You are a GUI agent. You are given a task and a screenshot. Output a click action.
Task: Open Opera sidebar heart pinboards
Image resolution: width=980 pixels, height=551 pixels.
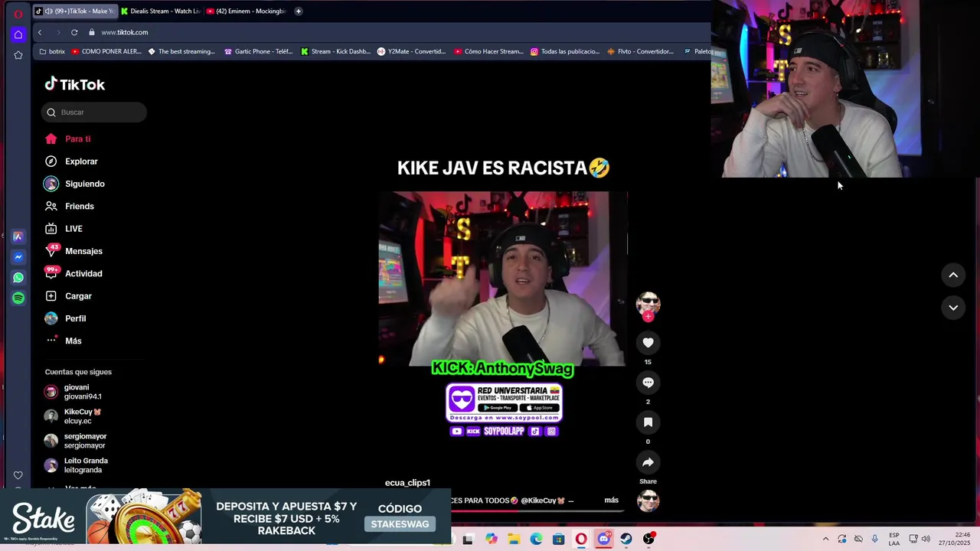18,475
